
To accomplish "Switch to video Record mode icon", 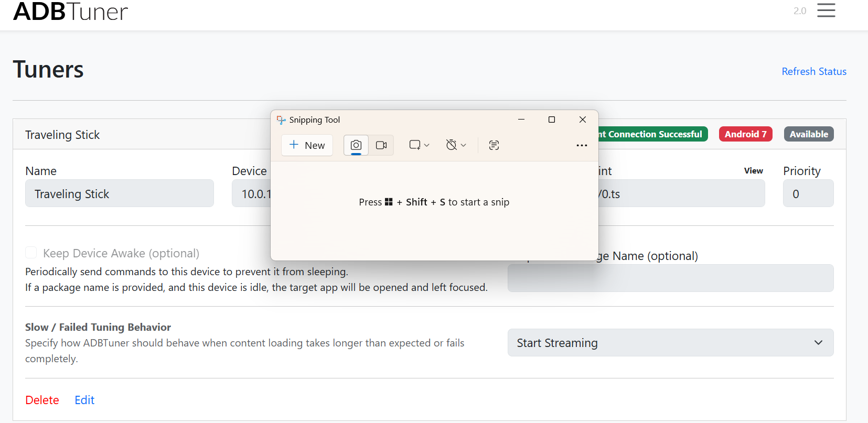I will [x=381, y=145].
